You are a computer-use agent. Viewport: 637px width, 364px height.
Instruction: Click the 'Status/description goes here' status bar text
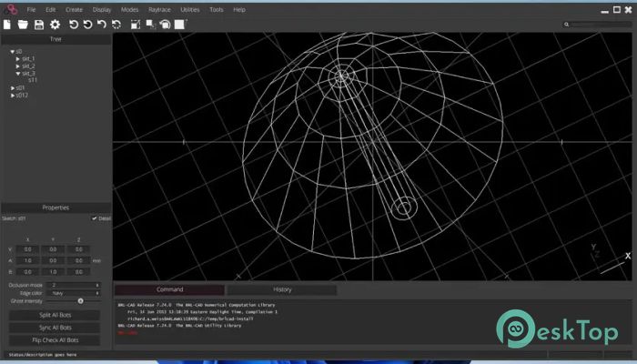pos(43,355)
